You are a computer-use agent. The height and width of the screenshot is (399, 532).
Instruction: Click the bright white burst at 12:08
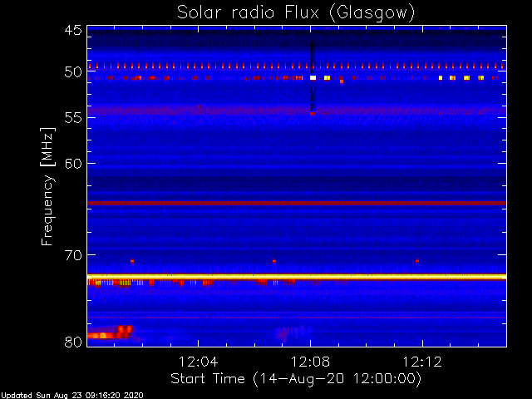click(313, 78)
